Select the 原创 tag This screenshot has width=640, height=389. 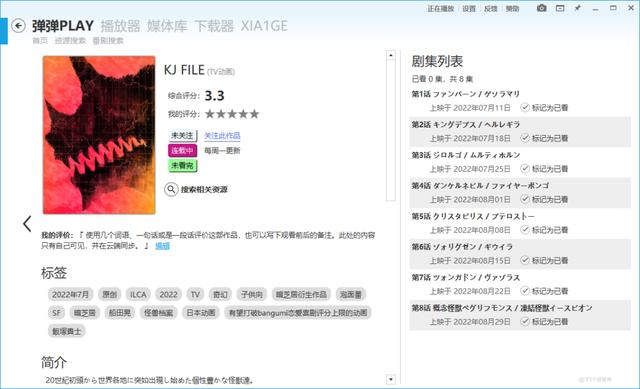click(109, 294)
